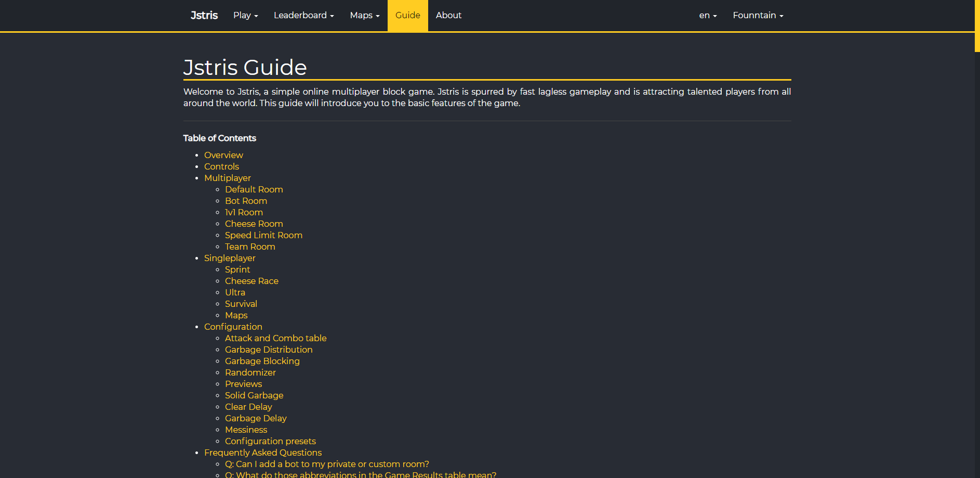Open 1v1 Room entry
The image size is (980, 478).
pos(244,212)
